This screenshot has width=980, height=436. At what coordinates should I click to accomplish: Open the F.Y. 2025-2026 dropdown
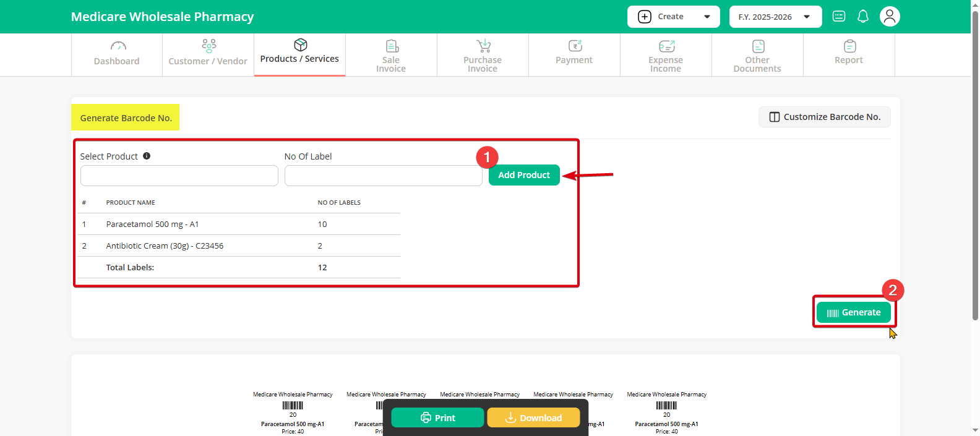click(x=775, y=17)
